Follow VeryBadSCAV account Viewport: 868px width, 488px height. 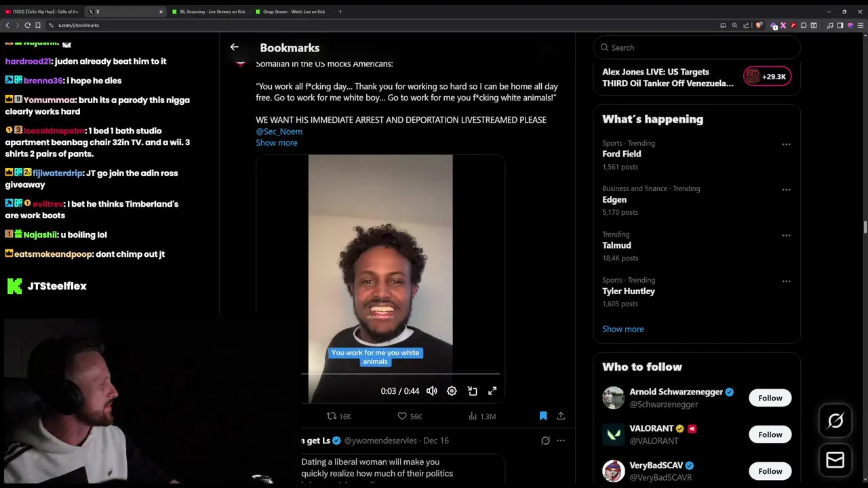pyautogui.click(x=770, y=471)
